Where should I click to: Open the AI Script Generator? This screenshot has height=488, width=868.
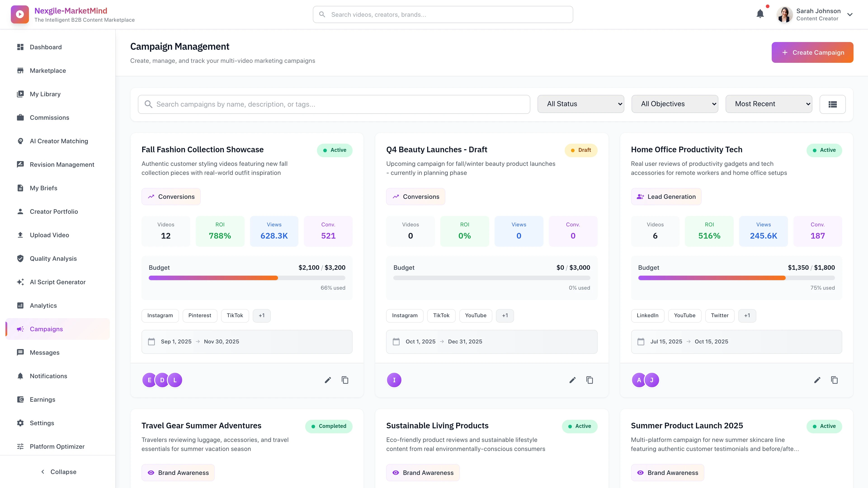coord(57,282)
